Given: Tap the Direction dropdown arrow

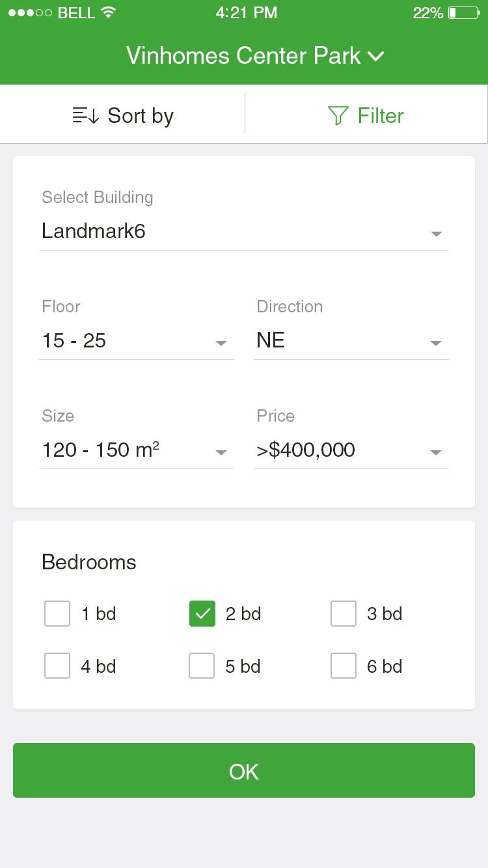Looking at the screenshot, I should click(436, 343).
